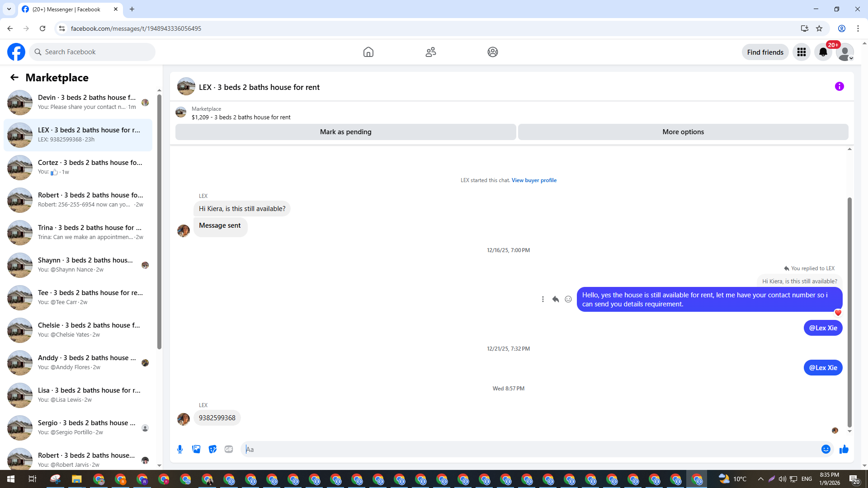Screen dimensions: 868x488
Task: Click the Aa message input field
Action: tap(529, 449)
